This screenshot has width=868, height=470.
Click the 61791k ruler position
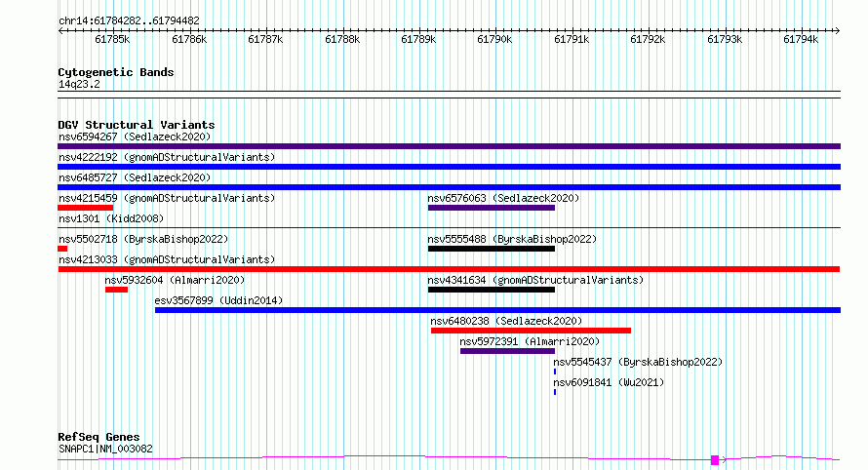[572, 39]
